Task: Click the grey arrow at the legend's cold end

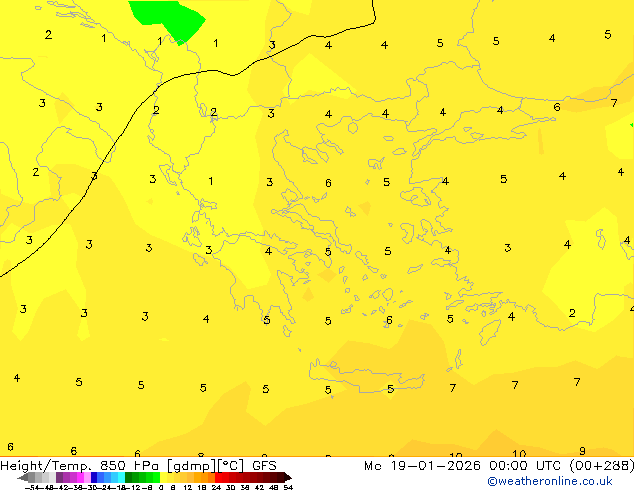Action: (x=23, y=477)
